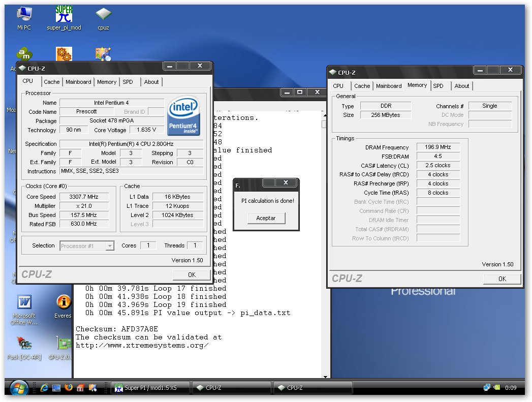Image resolution: width=532 pixels, height=402 pixels.
Task: Click the Intel Pentium 4 logo in CPU-Z
Action: pos(184,116)
